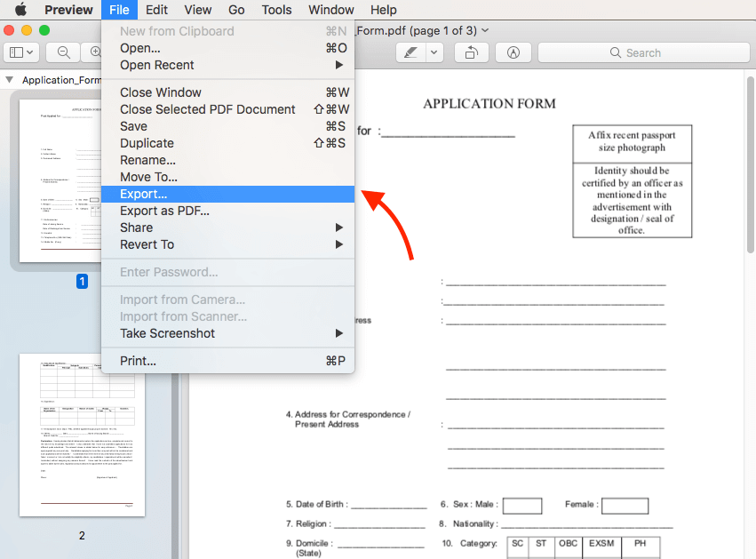Expand the Share submenu
The image size is (756, 559).
click(x=227, y=228)
